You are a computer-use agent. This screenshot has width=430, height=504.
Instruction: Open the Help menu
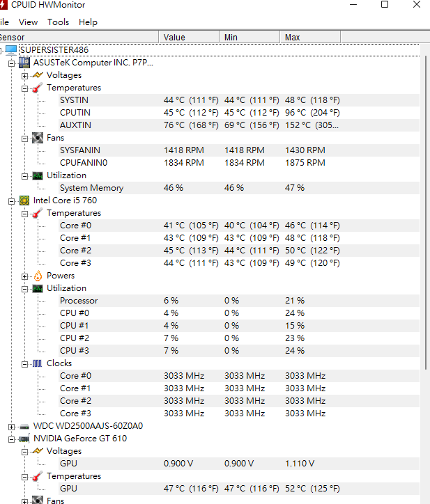coord(88,22)
